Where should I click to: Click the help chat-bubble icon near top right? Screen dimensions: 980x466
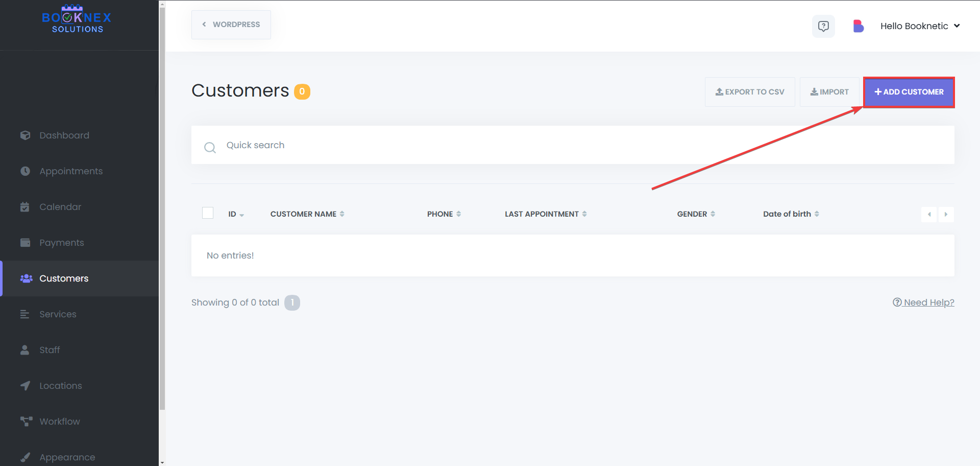pos(823,26)
